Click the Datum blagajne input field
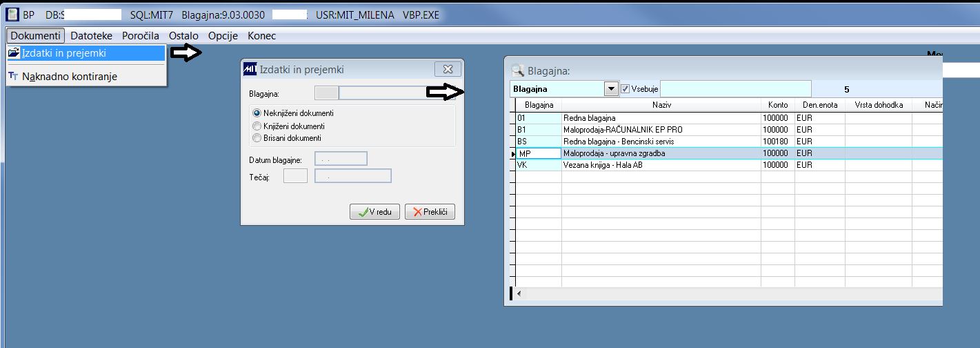Screen dimensions: 980x348 (341, 159)
